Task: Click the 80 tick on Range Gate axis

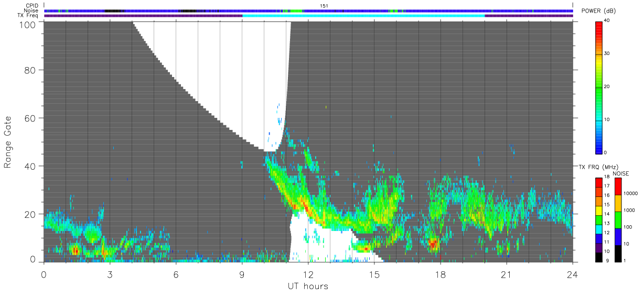Action: [30, 70]
